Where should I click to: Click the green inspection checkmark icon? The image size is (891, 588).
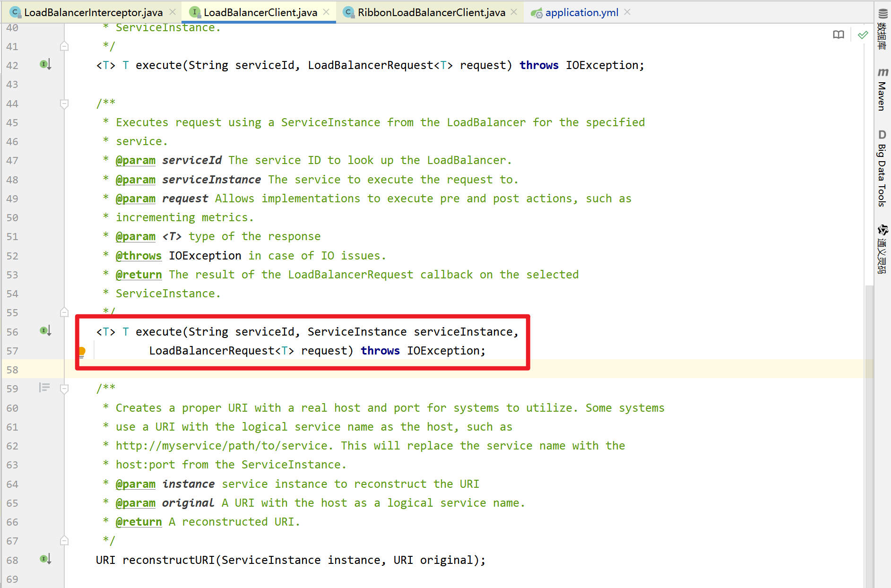[x=863, y=35]
